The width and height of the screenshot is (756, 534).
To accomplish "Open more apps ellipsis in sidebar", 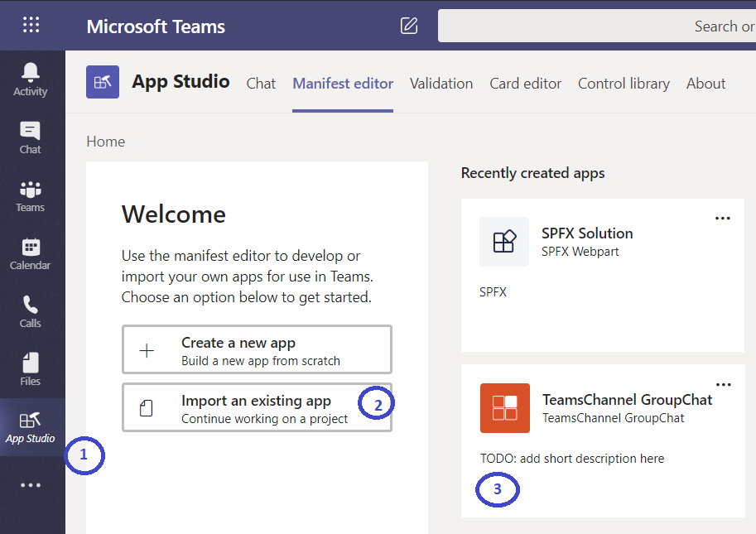I will tap(31, 485).
